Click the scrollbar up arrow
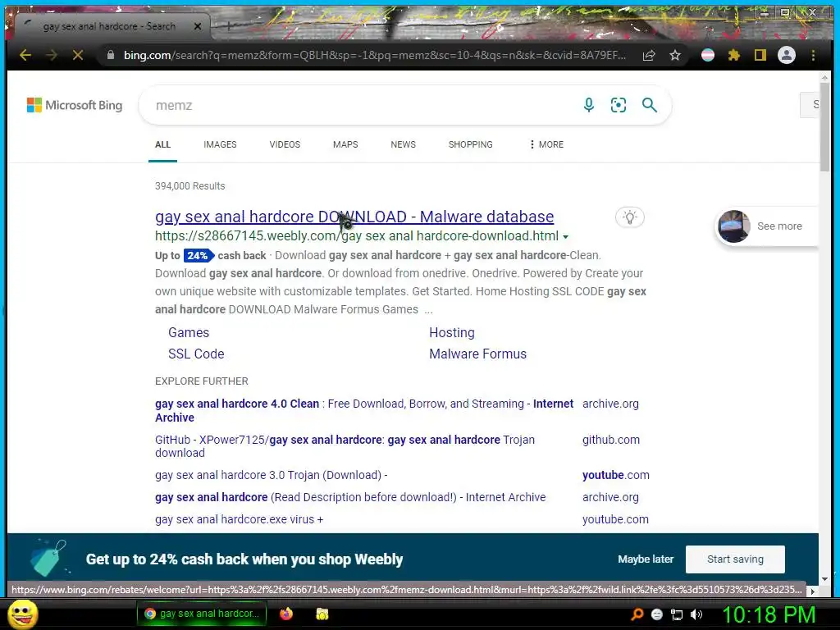 [824, 78]
